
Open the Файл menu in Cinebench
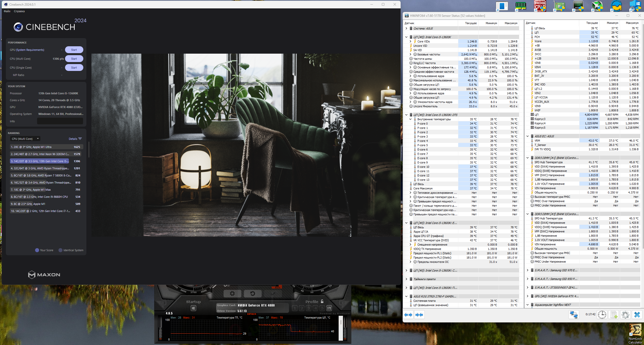7,11
